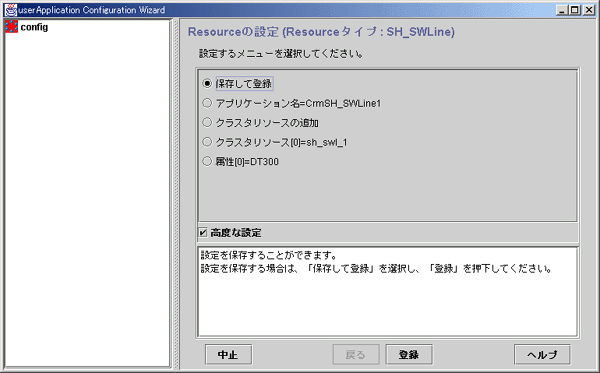Maximize the Configuration Wizard window

[x=575, y=10]
